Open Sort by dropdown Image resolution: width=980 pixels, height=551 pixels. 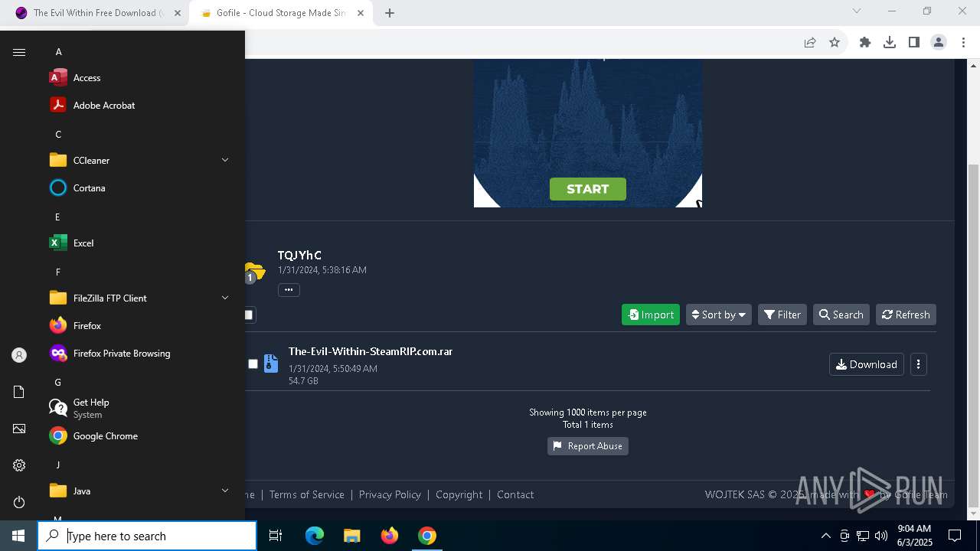718,315
